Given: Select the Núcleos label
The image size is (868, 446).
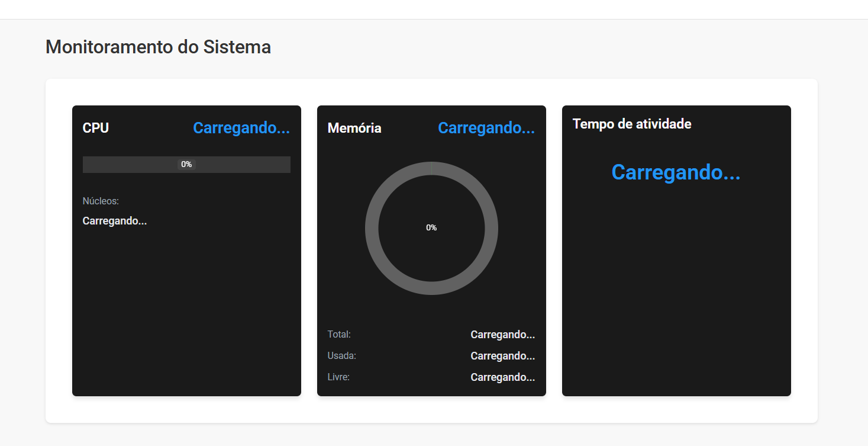Looking at the screenshot, I should click(101, 201).
